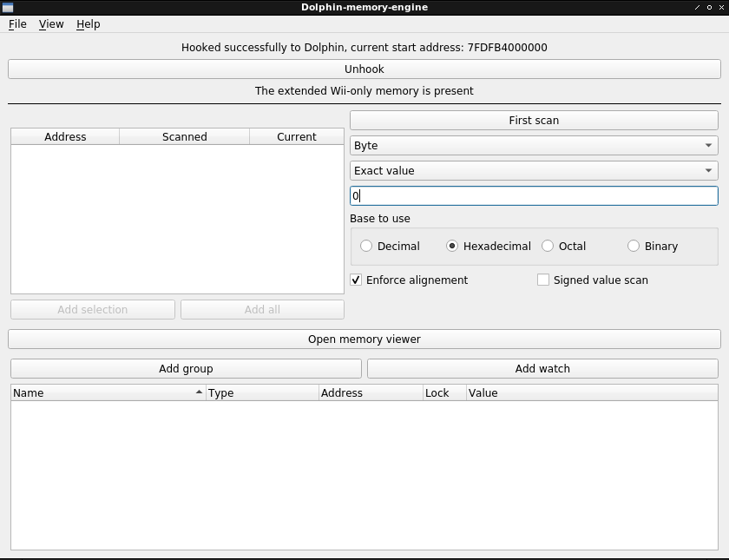Click the Scanned column header in results

[185, 137]
